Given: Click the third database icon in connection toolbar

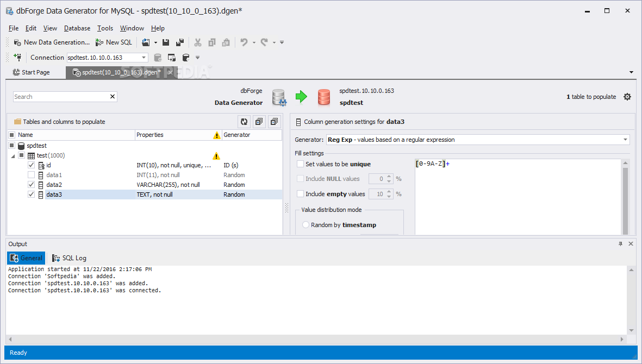Looking at the screenshot, I should click(x=186, y=58).
